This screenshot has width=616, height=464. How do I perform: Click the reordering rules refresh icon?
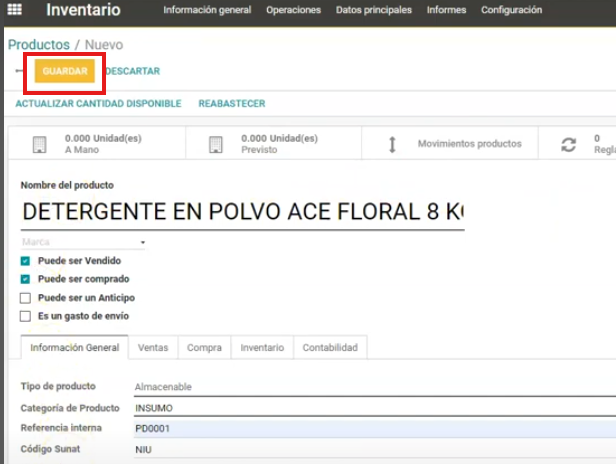[x=568, y=145]
